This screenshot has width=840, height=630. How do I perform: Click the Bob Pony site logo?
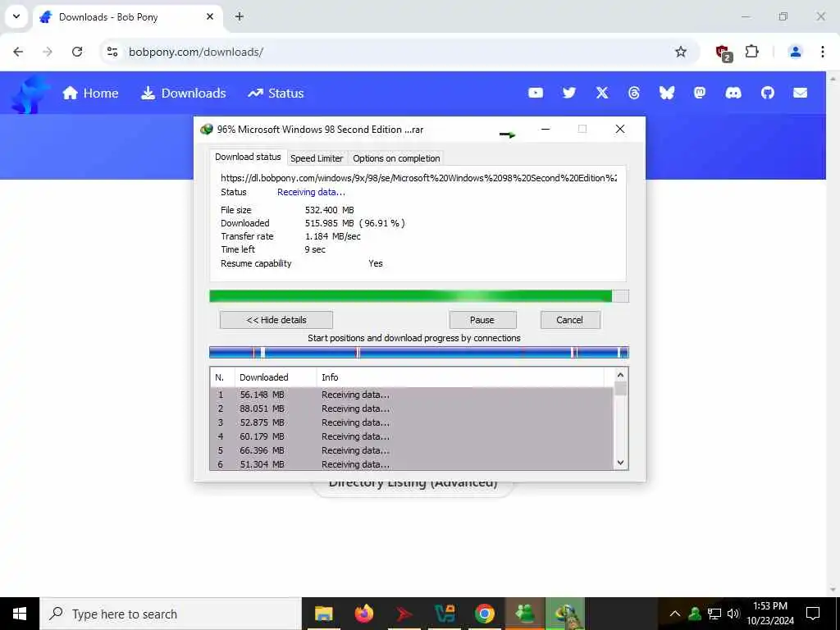(x=30, y=94)
